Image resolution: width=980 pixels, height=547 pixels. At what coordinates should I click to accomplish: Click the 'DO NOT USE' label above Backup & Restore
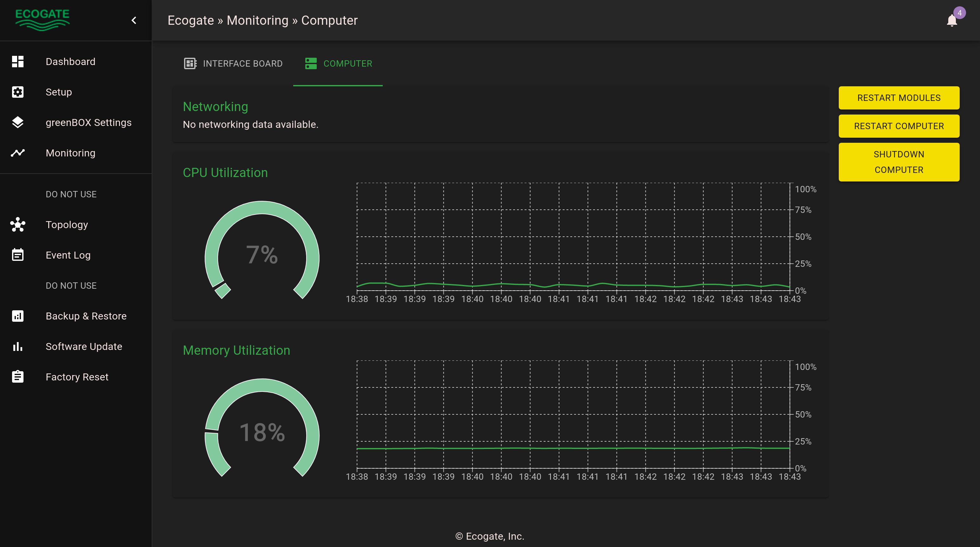(x=71, y=285)
